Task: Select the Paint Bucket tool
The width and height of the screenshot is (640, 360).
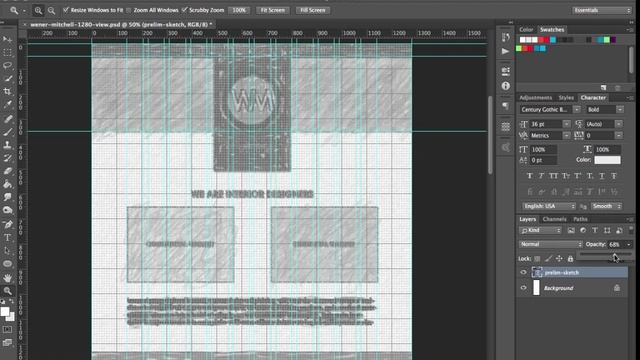Action: [x=7, y=184]
